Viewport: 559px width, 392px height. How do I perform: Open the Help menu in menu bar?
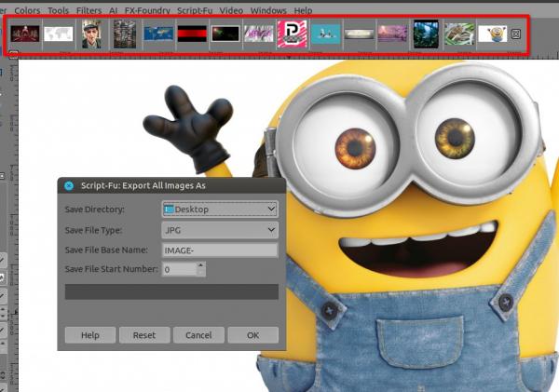pos(303,10)
